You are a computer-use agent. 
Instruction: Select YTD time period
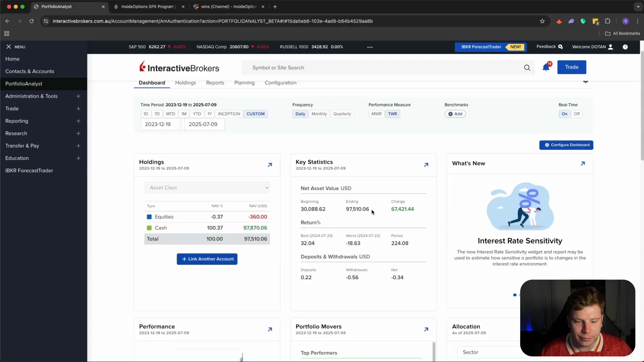pos(197,114)
